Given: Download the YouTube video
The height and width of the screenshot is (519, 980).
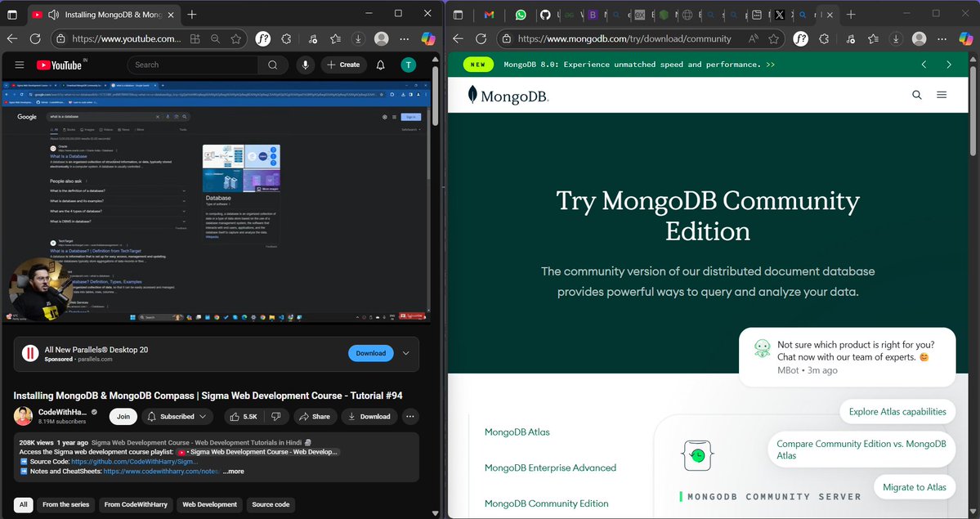Looking at the screenshot, I should tap(369, 417).
